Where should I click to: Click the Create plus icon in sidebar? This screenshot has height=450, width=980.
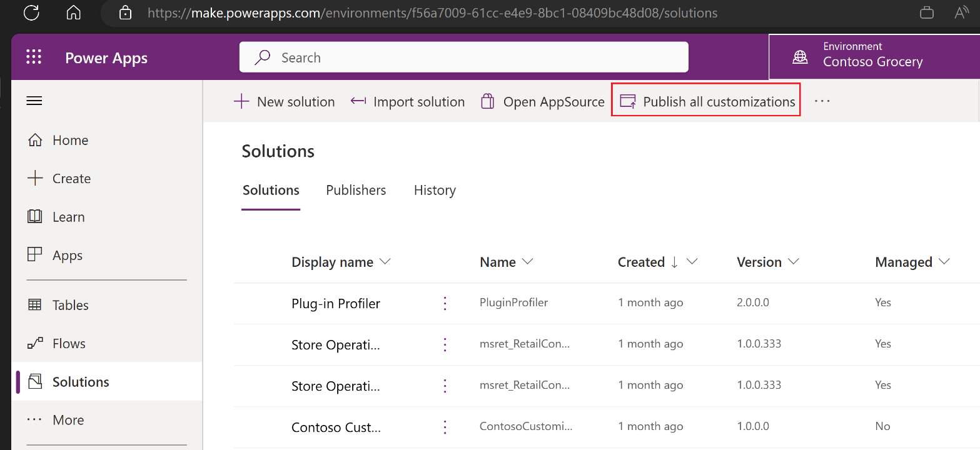pyautogui.click(x=35, y=178)
